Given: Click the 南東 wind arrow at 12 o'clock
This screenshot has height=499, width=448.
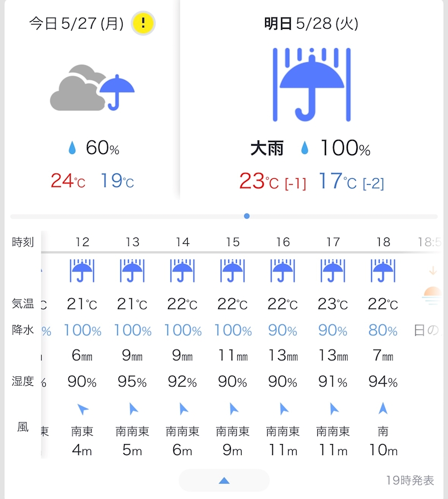Looking at the screenshot, I should (83, 409).
